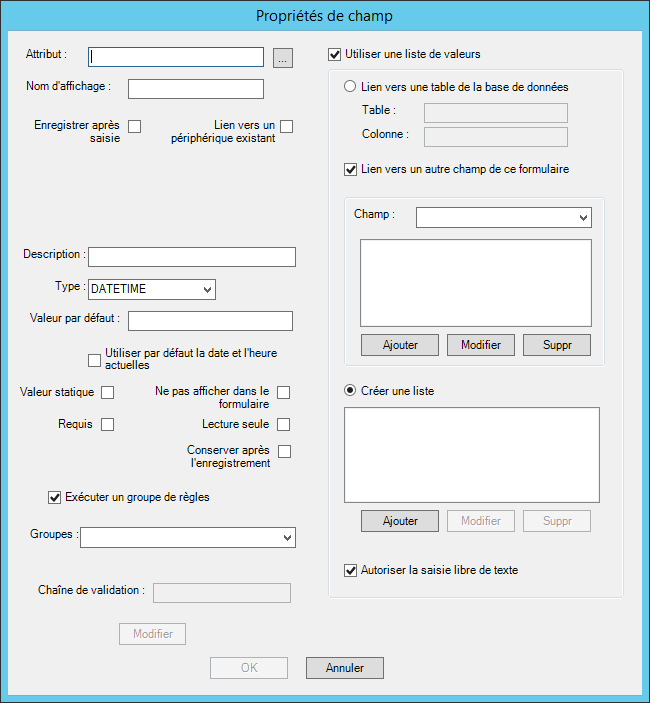
Task: Check Lien vers un périphérique existant
Action: click(286, 126)
